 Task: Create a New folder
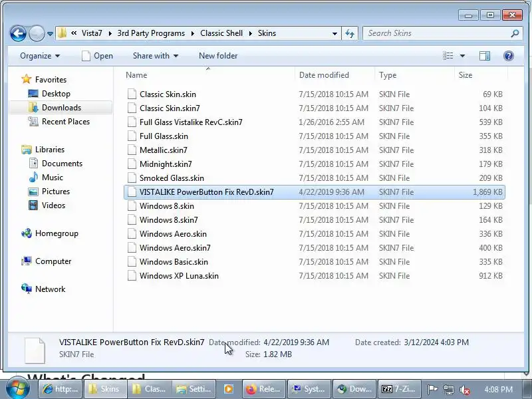(x=218, y=56)
